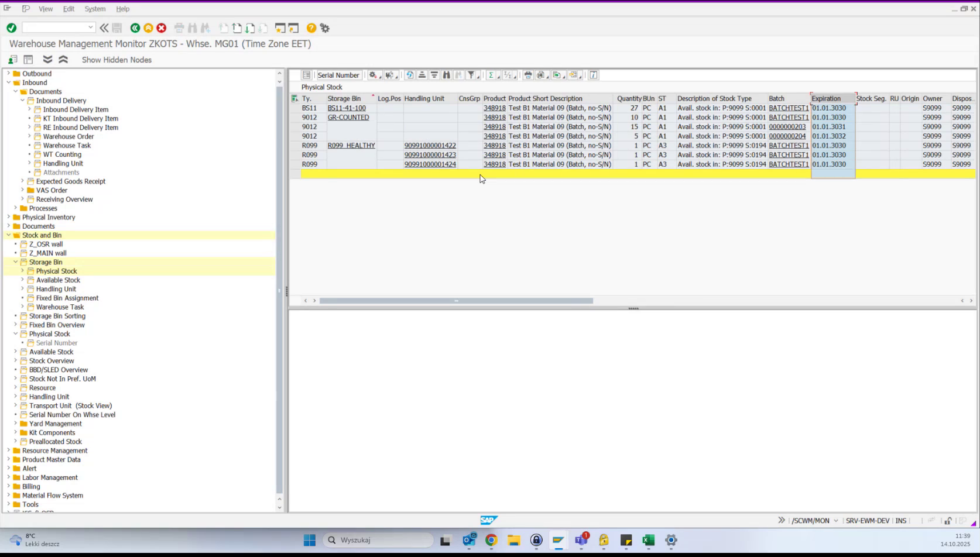Open the product 348918 link in the first row
This screenshot has height=557, width=980.
click(x=495, y=108)
